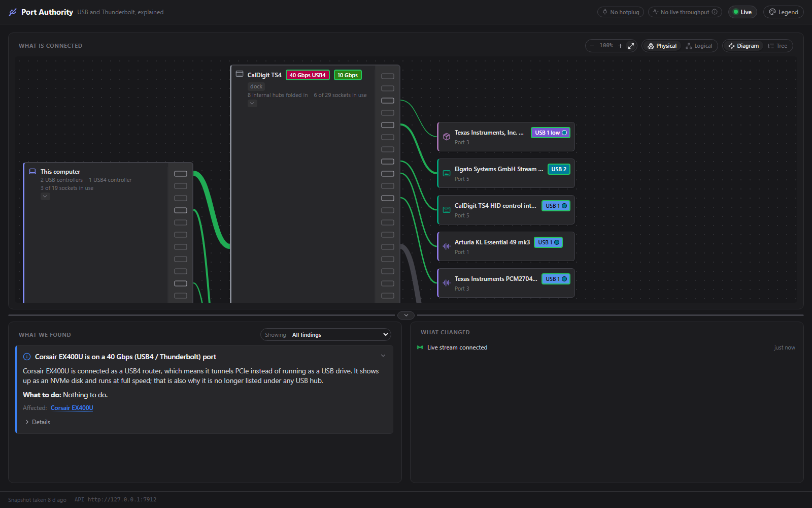Click the 'dock' tag under CalDigit TS4

click(256, 87)
